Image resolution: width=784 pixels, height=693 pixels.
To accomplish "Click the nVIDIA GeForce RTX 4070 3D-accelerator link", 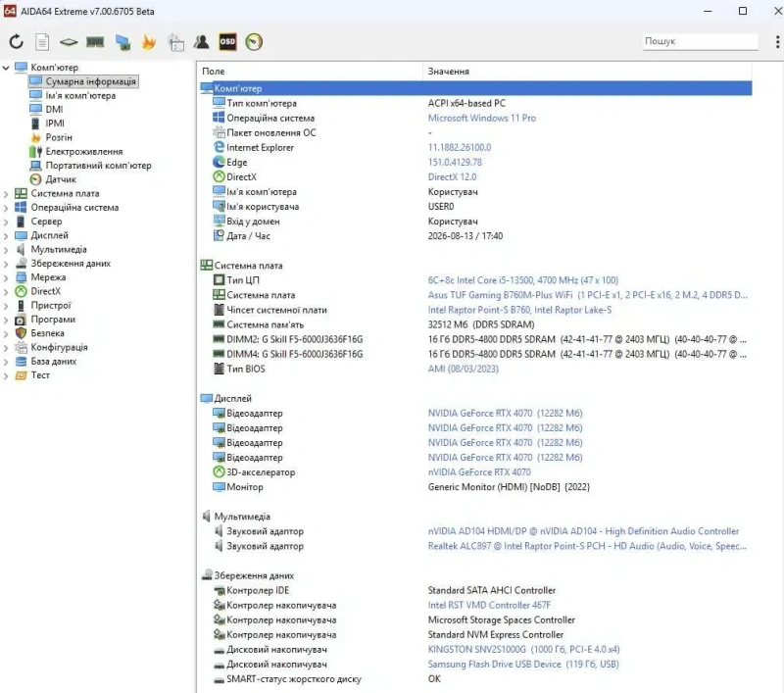I will (x=479, y=472).
